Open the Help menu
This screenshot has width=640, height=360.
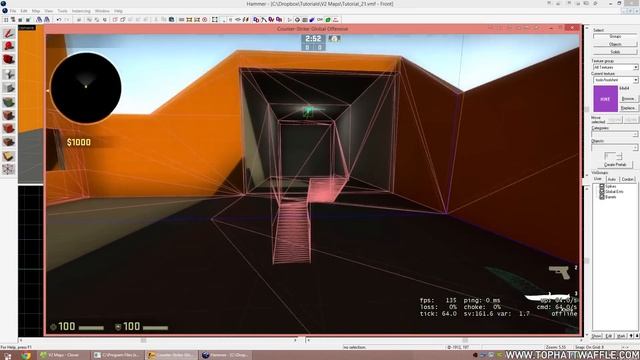click(x=118, y=11)
